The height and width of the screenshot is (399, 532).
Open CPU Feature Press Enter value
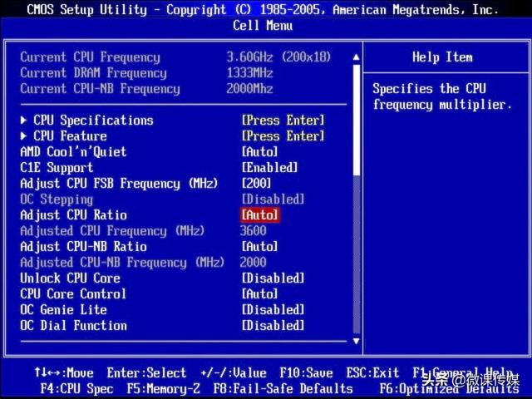click(283, 136)
